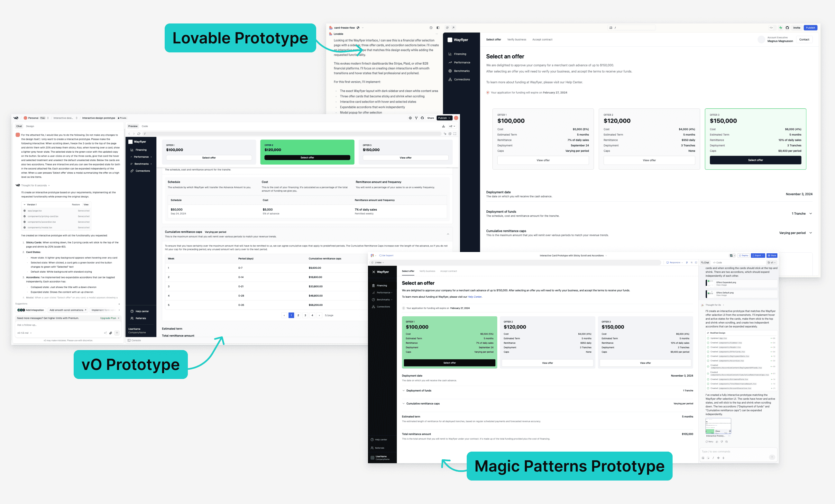Click the Help Center link in Magic Patterns preview

pyautogui.click(x=474, y=297)
